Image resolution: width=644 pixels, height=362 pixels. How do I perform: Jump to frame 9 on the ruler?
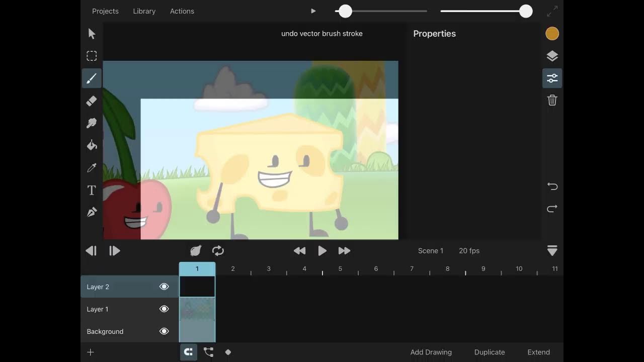(483, 268)
